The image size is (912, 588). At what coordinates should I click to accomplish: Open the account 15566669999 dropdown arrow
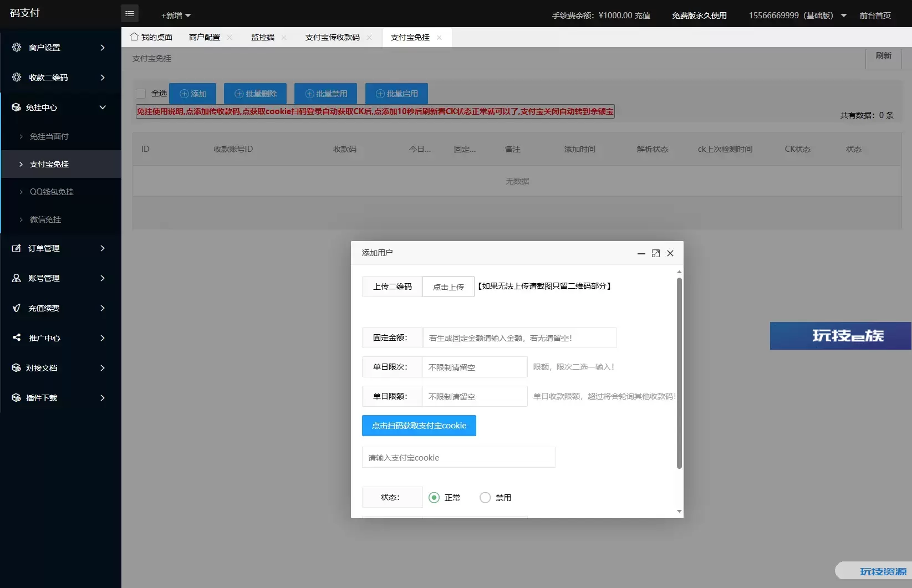tap(844, 16)
